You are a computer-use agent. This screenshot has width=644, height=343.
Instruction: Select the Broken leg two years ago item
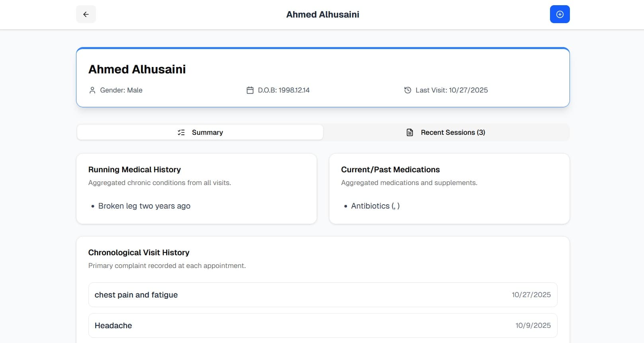[144, 206]
